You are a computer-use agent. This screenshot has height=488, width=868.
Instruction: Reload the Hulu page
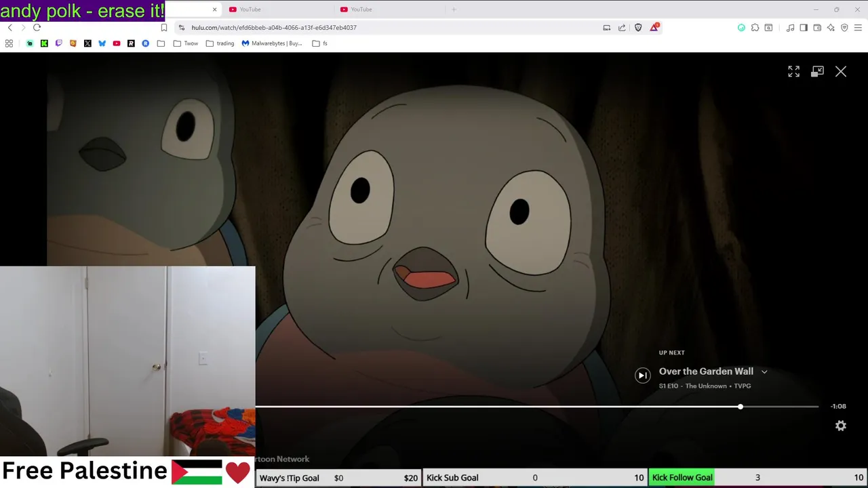point(37,28)
